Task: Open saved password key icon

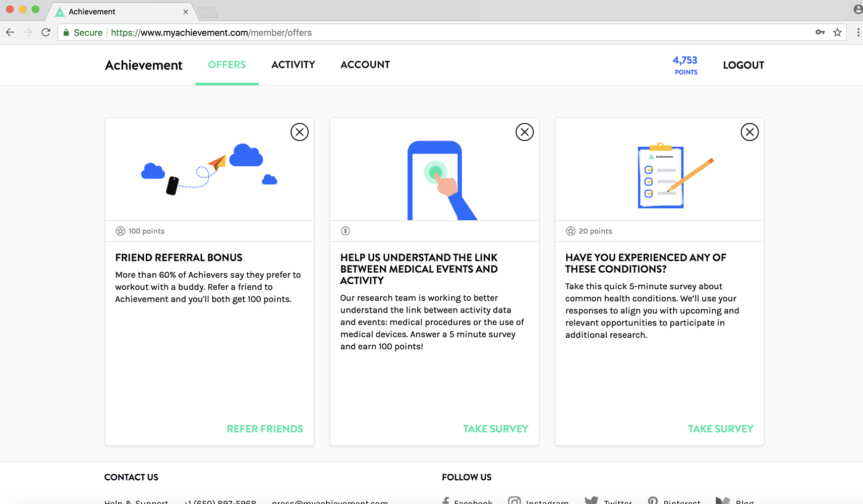Action: tap(820, 32)
